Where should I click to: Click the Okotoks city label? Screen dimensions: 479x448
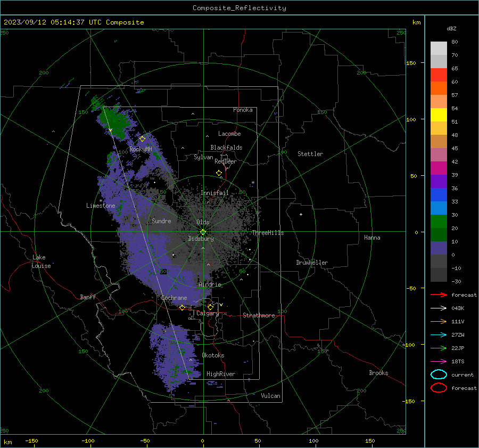tap(213, 355)
